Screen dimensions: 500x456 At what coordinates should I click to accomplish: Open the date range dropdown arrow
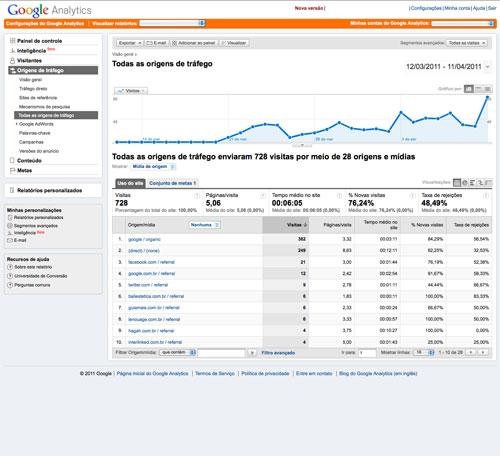[488, 67]
